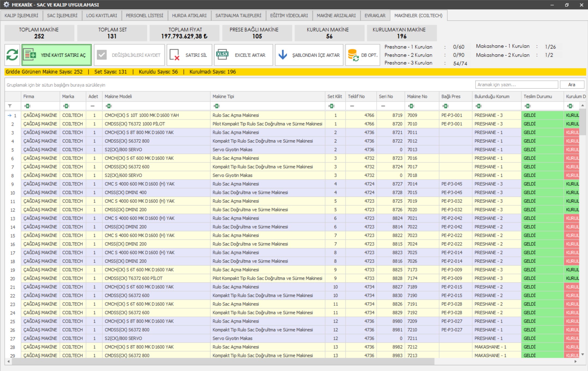
Task: Open a new row with Yeni Kayıt Satırı Aç
Action: point(56,55)
